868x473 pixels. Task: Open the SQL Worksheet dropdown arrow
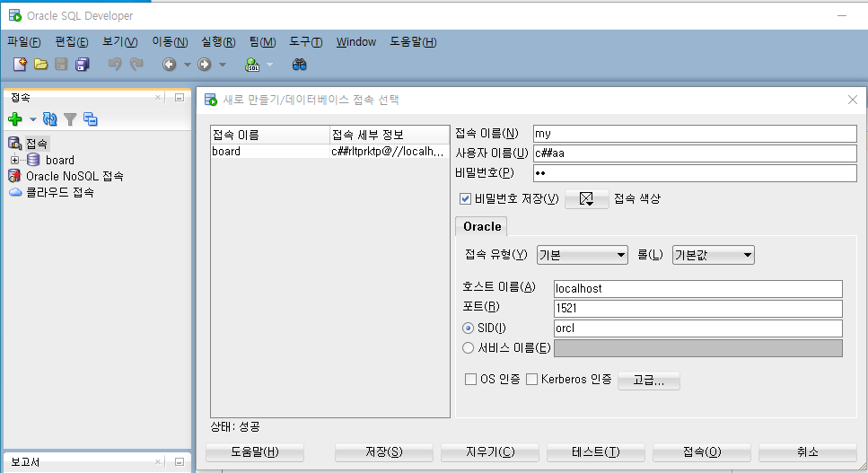[269, 65]
